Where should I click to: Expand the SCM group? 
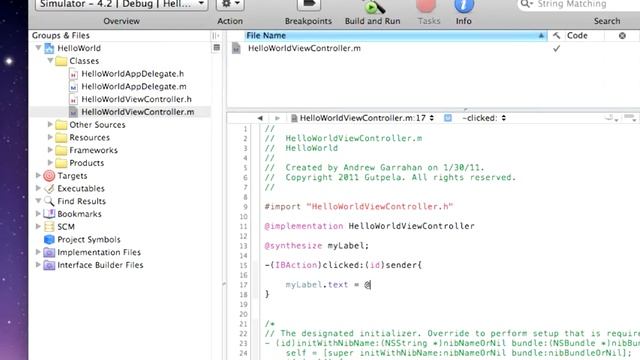tap(38, 226)
